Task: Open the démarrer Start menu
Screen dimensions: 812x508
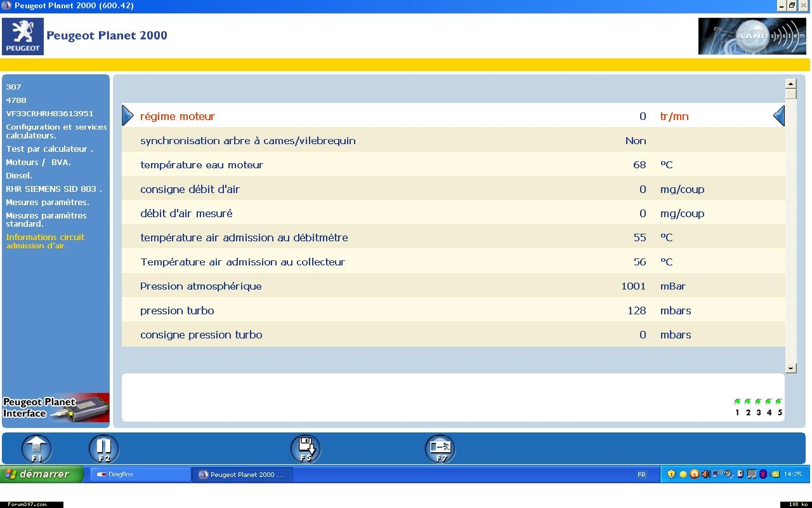Action: click(42, 474)
